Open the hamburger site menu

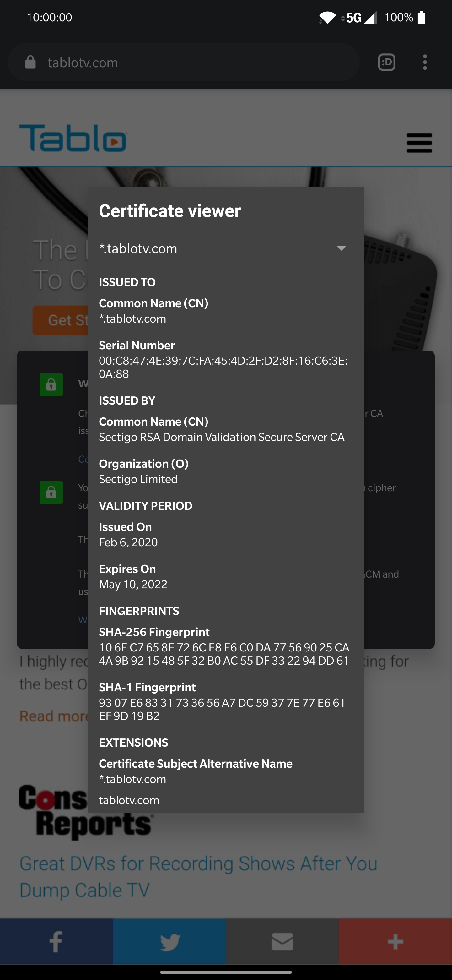click(x=419, y=143)
